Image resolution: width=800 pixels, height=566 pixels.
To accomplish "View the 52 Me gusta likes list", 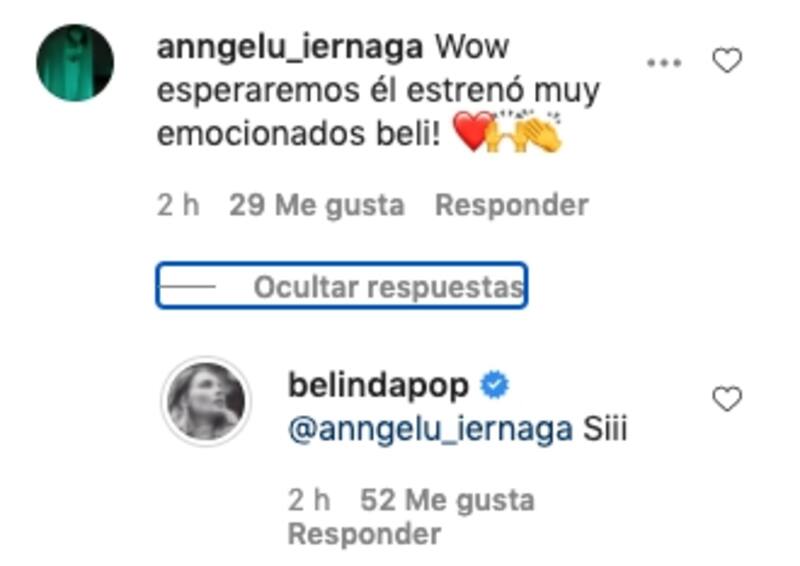I will [447, 500].
